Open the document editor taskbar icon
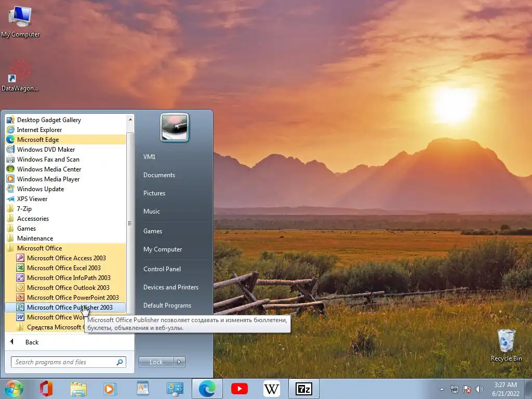This screenshot has width=532, height=399. pos(143,389)
